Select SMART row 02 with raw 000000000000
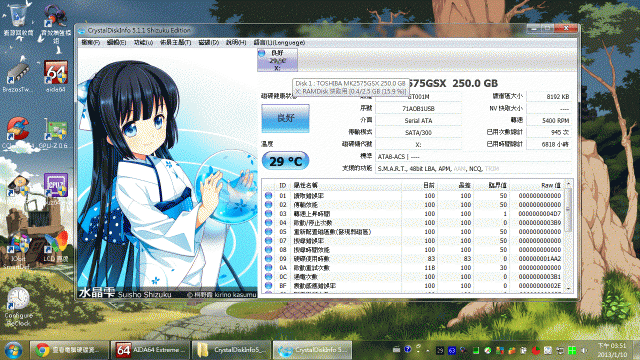This screenshot has width=640, height=360. (x=413, y=205)
